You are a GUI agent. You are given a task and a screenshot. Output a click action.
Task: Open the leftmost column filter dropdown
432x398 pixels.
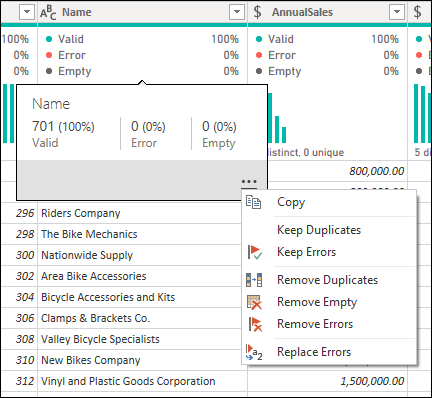click(27, 12)
